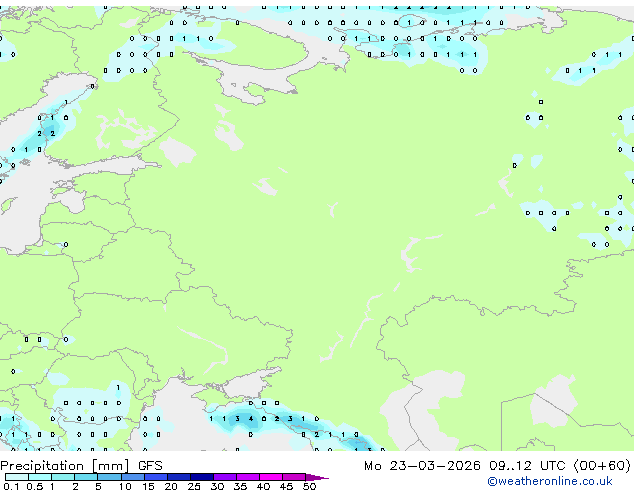Pick the 0.5–1 mm legend swatch
634x490 pixels.
point(40,477)
